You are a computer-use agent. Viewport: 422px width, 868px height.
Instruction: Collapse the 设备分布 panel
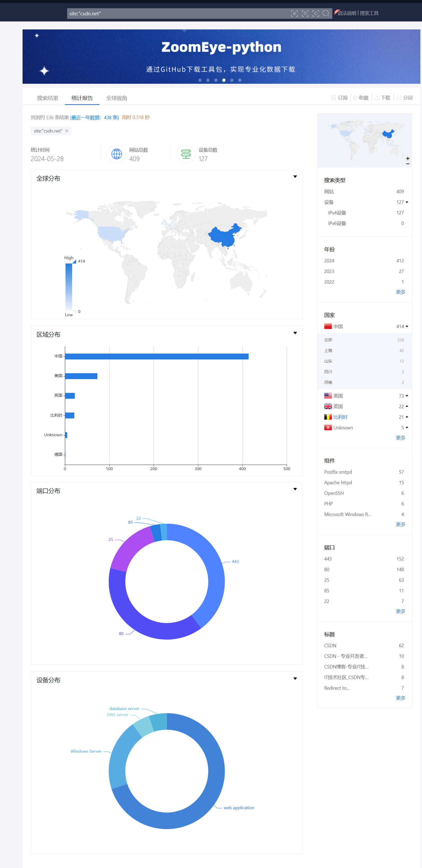pos(295,679)
